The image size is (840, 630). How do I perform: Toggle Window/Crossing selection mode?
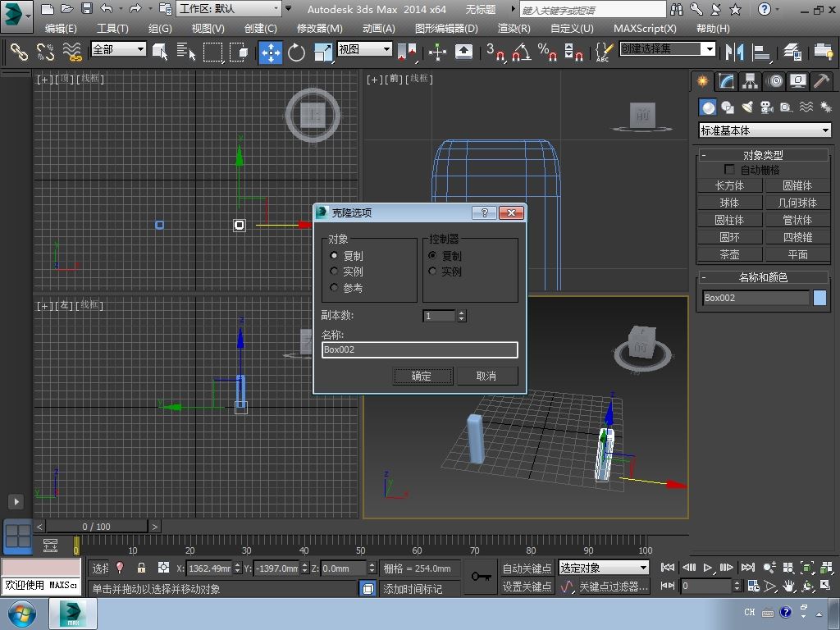click(x=239, y=52)
